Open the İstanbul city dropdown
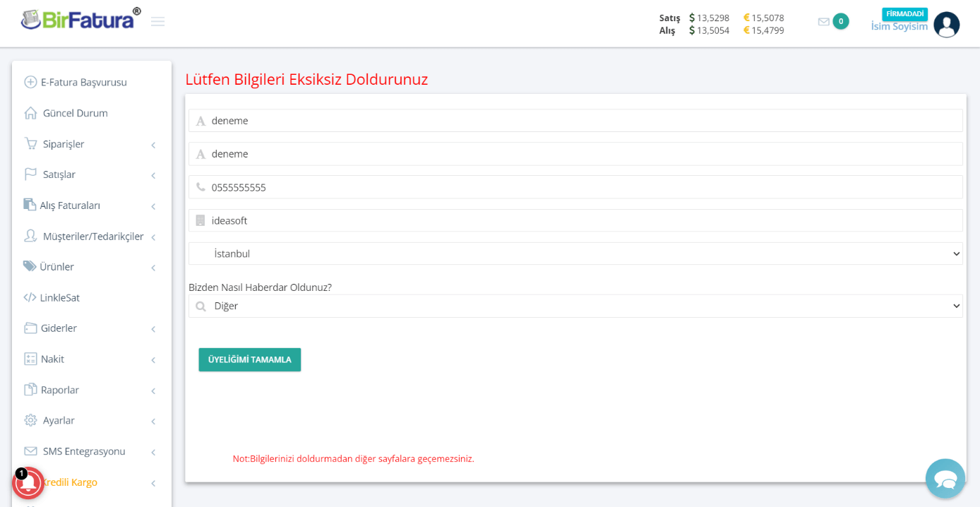The width and height of the screenshot is (980, 507). (575, 253)
